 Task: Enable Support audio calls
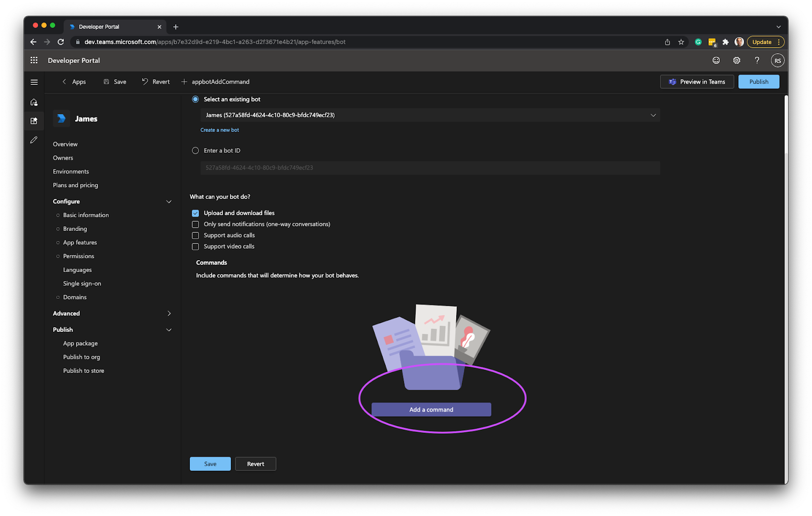(x=195, y=235)
